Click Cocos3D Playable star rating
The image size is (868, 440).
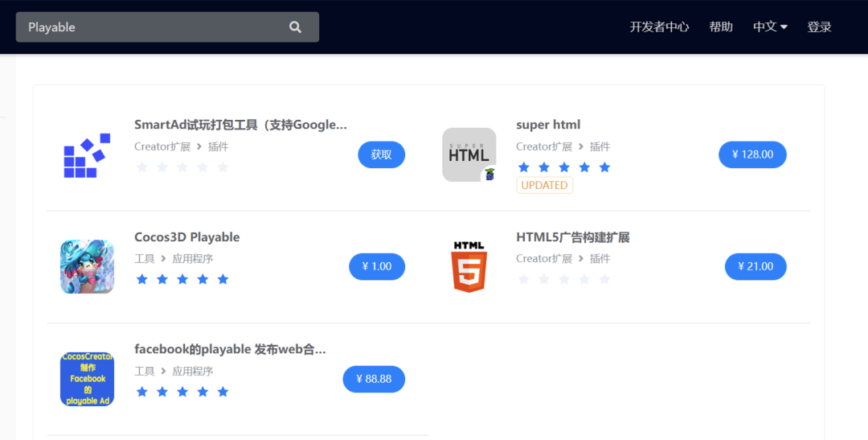click(182, 279)
